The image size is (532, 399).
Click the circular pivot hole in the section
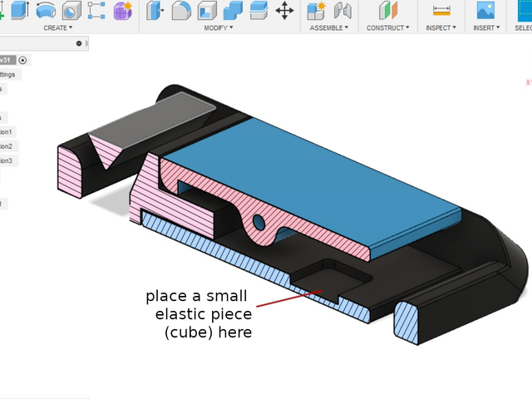[259, 222]
